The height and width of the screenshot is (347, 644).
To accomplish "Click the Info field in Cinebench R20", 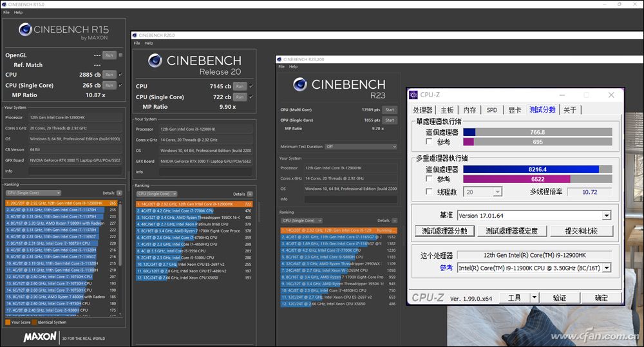I will 206,172.
